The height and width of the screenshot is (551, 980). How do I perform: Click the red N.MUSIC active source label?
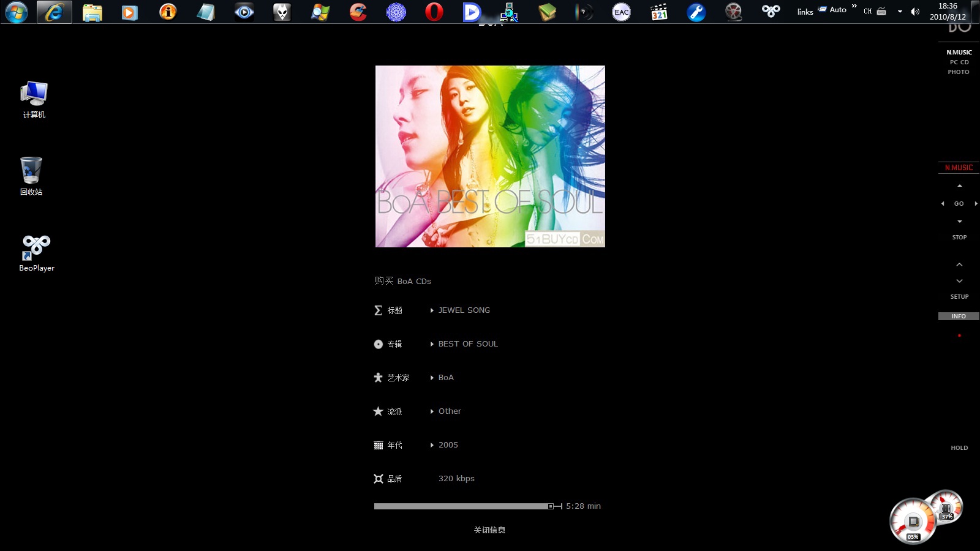pos(959,168)
